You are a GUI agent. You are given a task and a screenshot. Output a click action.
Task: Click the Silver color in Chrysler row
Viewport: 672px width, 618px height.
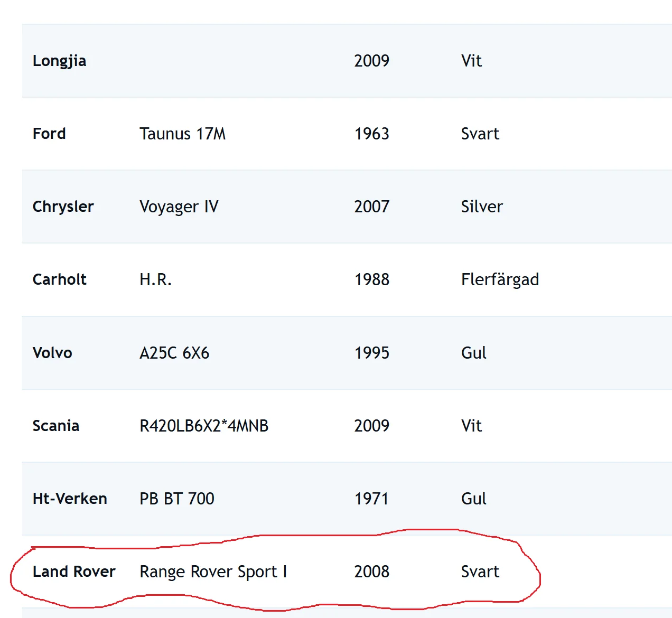(x=481, y=207)
